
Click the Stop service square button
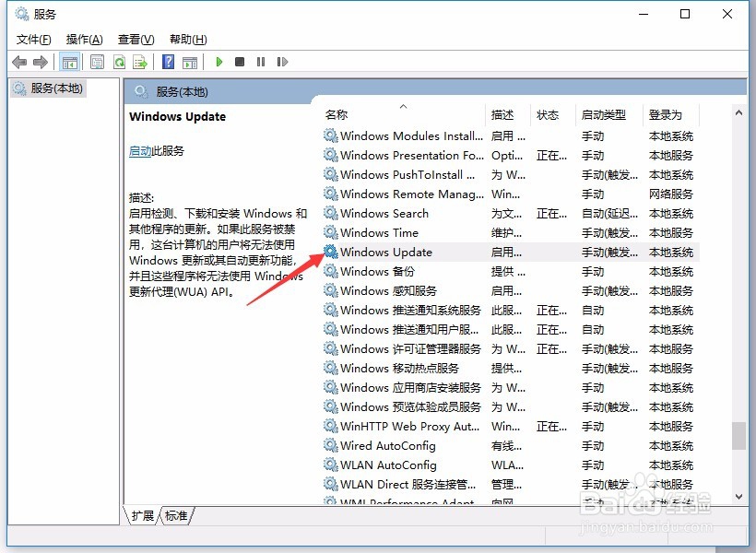[x=240, y=62]
